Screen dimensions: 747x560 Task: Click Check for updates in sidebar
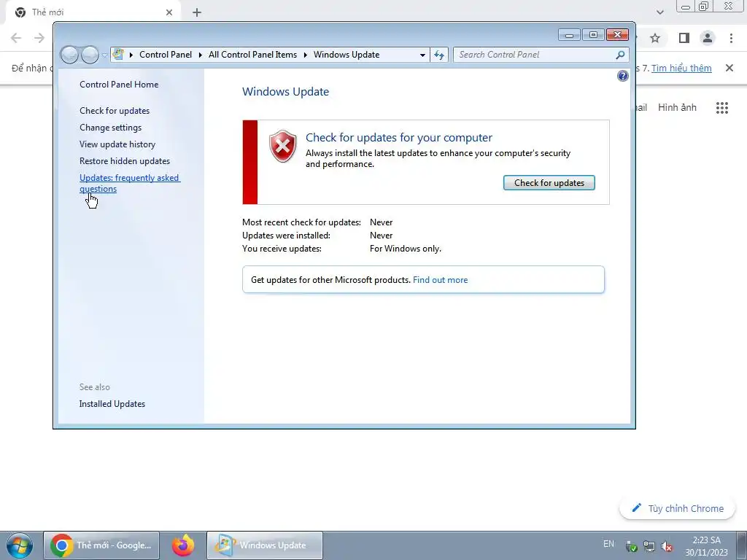(115, 111)
